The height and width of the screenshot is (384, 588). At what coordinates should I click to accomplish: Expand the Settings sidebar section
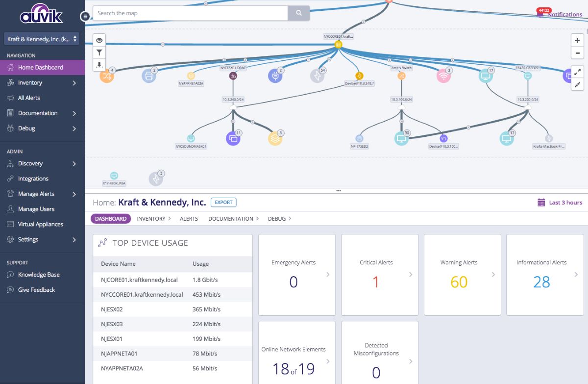click(x=28, y=239)
